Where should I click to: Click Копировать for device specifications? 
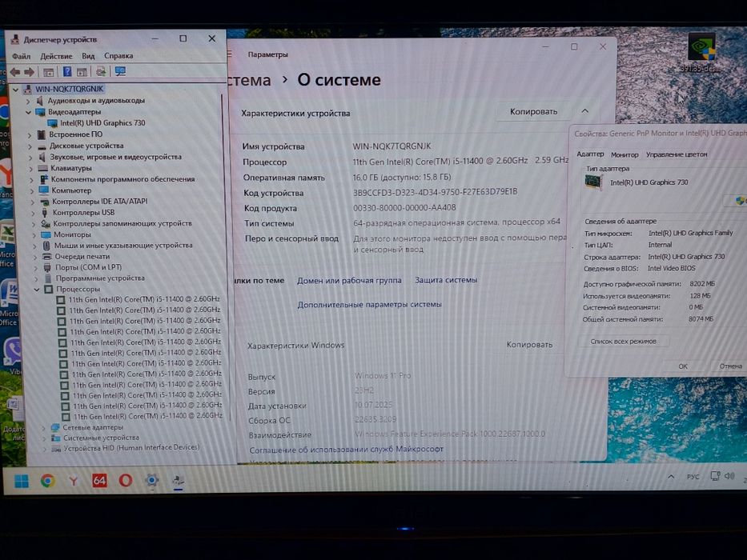coord(533,111)
